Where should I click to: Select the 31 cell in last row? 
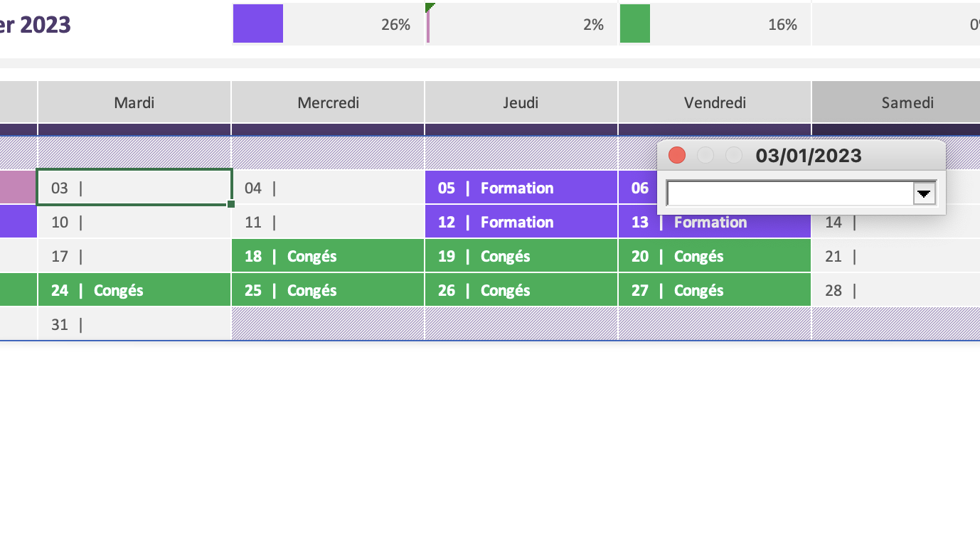point(134,324)
